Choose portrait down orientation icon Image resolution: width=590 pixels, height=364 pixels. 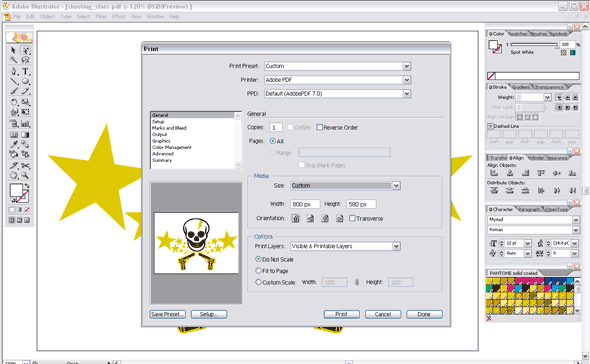(325, 218)
